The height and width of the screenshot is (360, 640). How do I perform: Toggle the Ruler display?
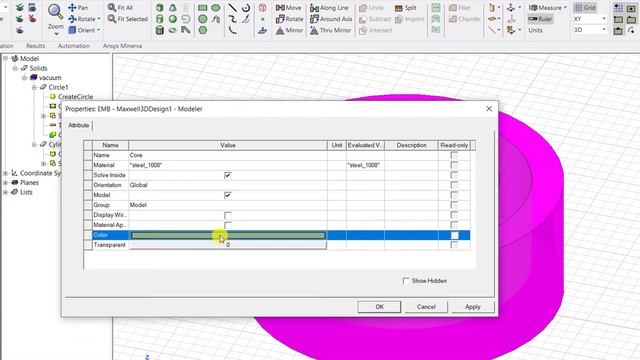point(540,19)
